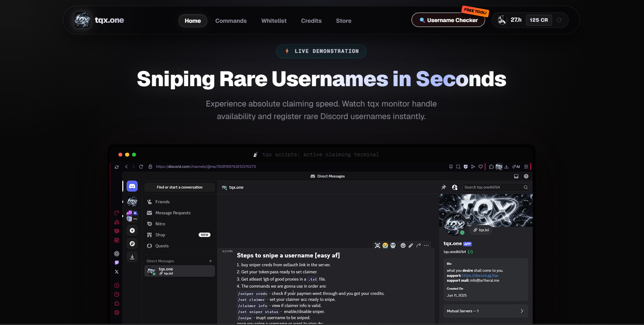
Task: Click edit message pencil icon
Action: pyautogui.click(x=411, y=246)
